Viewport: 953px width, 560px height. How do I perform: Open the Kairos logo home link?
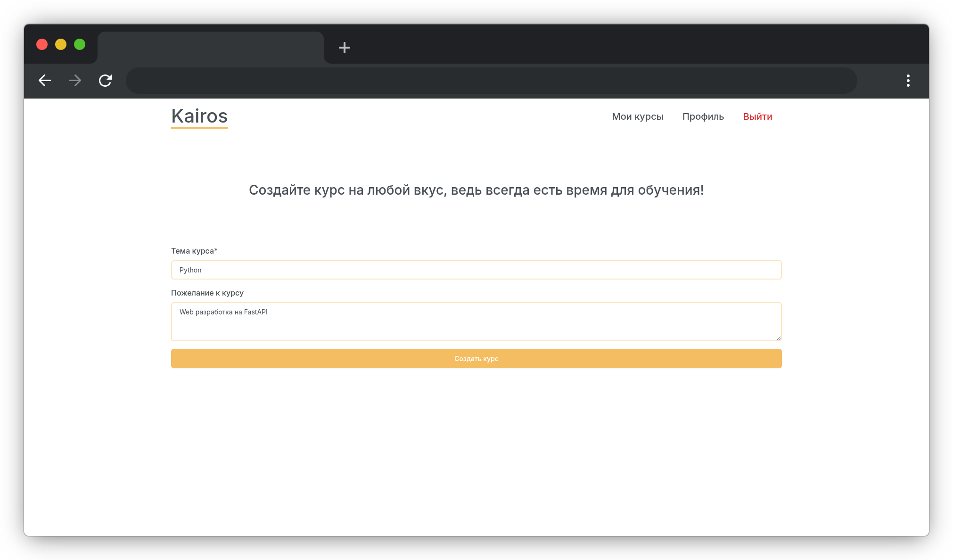(x=199, y=116)
